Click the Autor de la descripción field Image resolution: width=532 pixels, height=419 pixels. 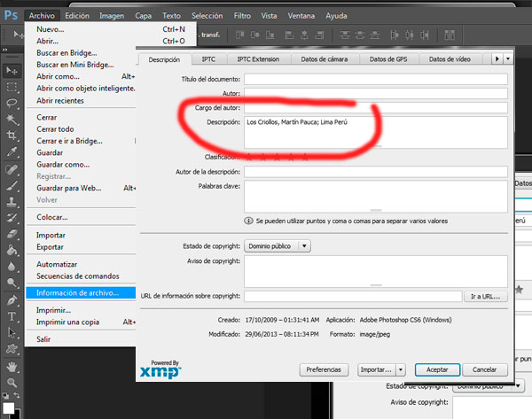(376, 172)
